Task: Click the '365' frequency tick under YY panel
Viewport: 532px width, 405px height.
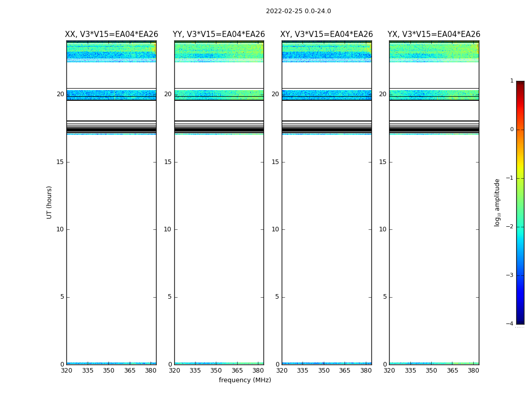Action: coord(237,371)
